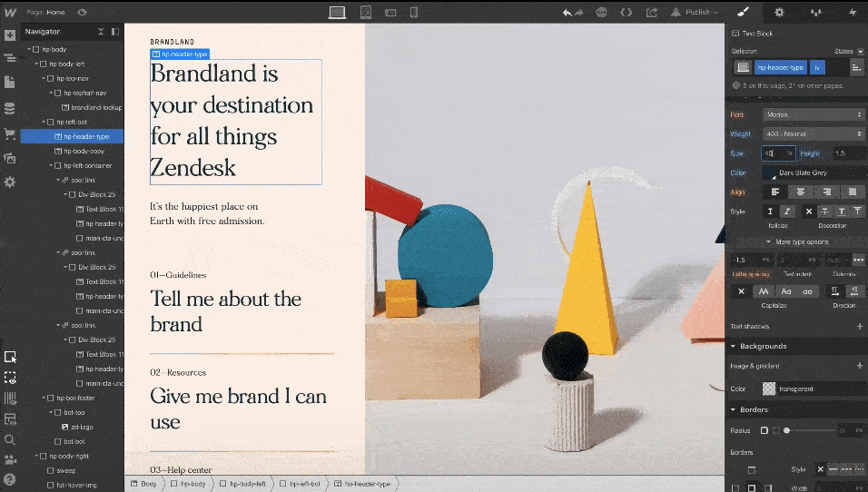The image size is (868, 492).
Task: Click the page preview eye icon
Action: [82, 12]
